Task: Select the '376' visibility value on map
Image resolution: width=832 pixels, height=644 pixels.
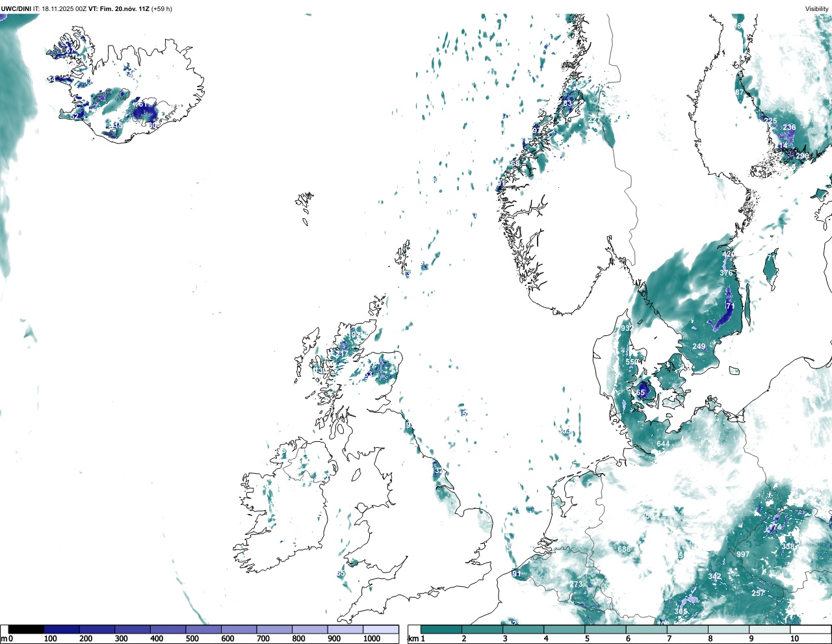Action: click(726, 273)
